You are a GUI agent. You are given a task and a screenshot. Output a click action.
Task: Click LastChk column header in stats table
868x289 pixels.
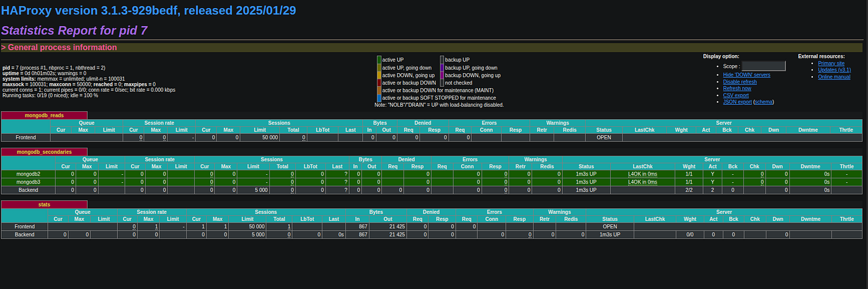(655, 219)
